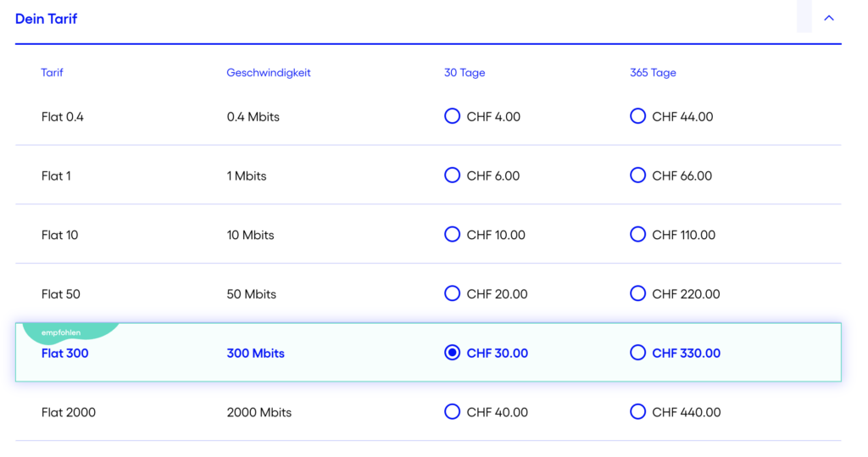The image size is (868, 457).
Task: Switch Flat 300 to CHF 330.00 yearly
Action: (x=637, y=353)
